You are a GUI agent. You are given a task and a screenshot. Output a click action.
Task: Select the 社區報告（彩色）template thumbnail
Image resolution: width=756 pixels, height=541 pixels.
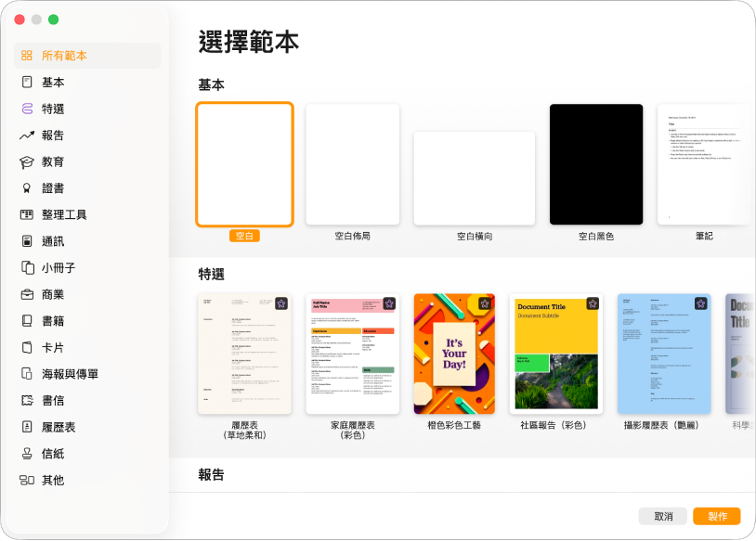tap(556, 354)
